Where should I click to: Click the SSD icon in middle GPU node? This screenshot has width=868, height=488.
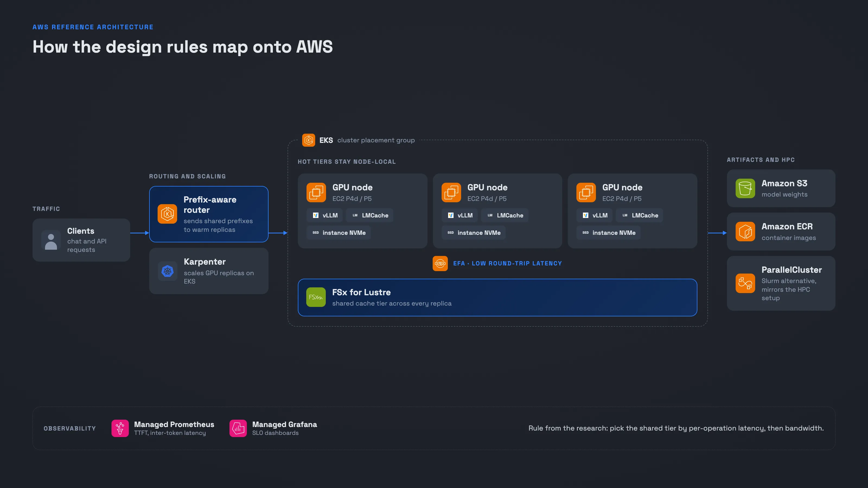(451, 233)
